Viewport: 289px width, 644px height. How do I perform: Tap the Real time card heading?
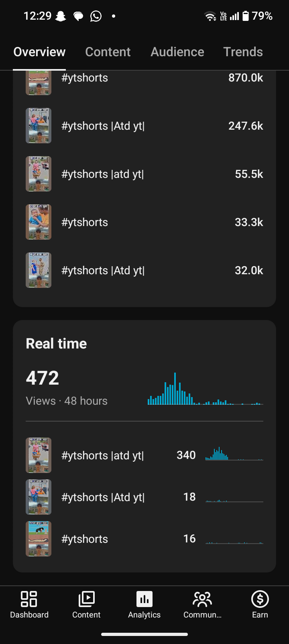tap(56, 344)
